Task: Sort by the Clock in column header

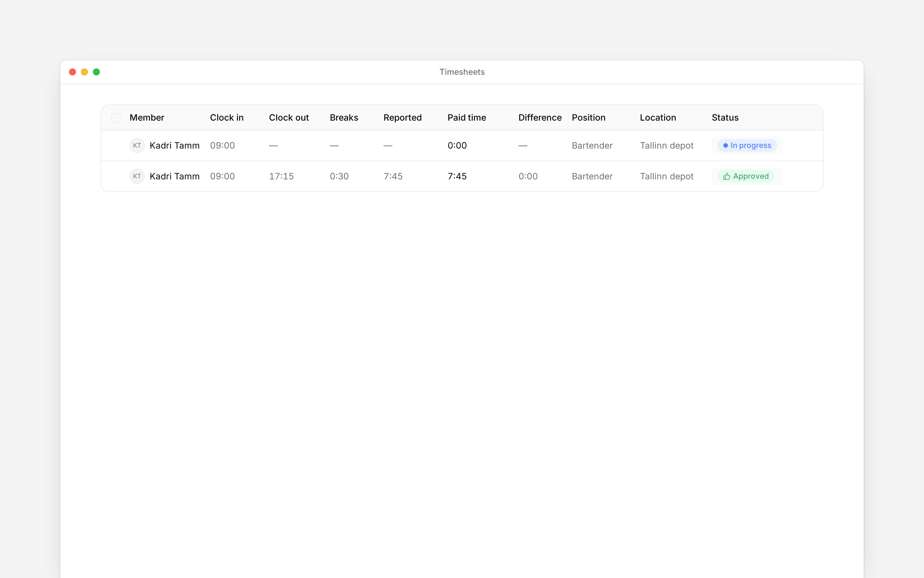Action: (227, 118)
